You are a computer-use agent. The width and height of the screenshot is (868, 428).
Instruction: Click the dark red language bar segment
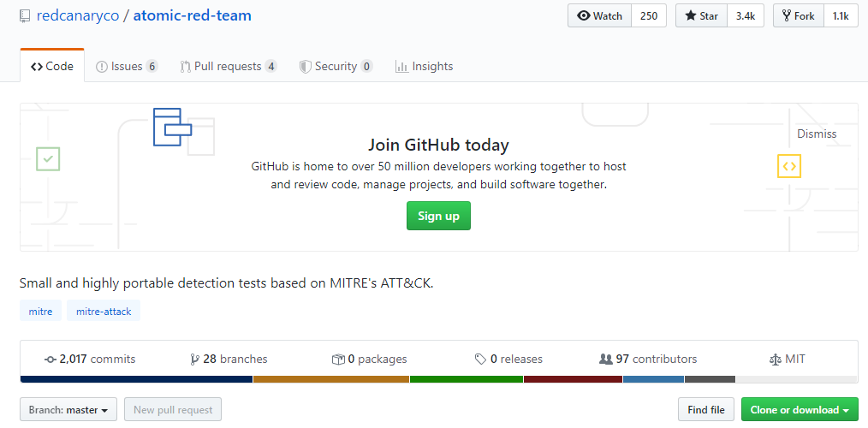tap(573, 379)
